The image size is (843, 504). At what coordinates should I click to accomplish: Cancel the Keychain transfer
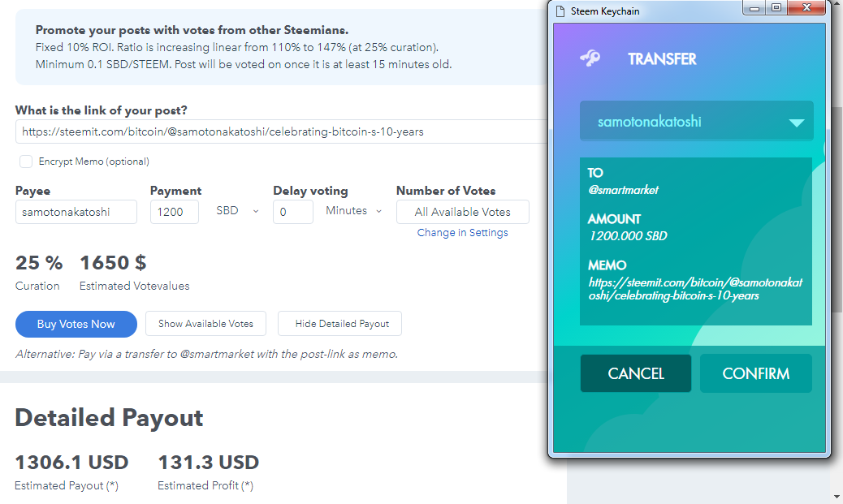click(x=636, y=373)
